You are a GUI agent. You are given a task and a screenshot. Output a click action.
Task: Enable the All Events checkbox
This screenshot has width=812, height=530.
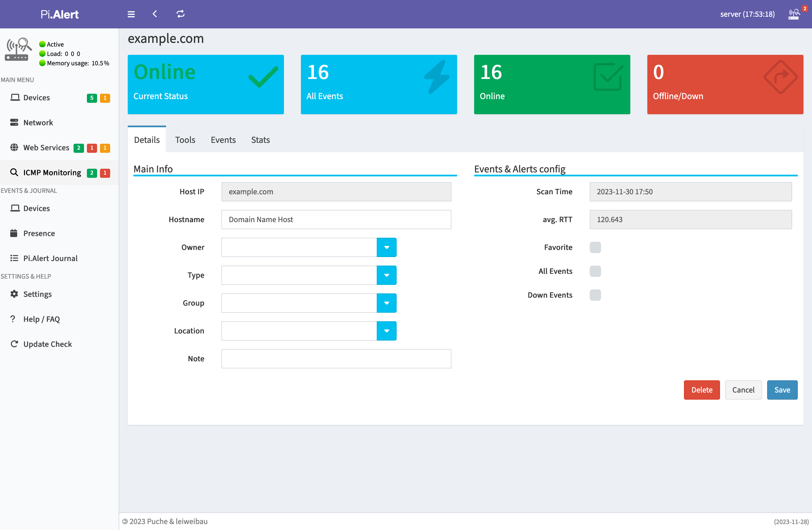pyautogui.click(x=595, y=271)
